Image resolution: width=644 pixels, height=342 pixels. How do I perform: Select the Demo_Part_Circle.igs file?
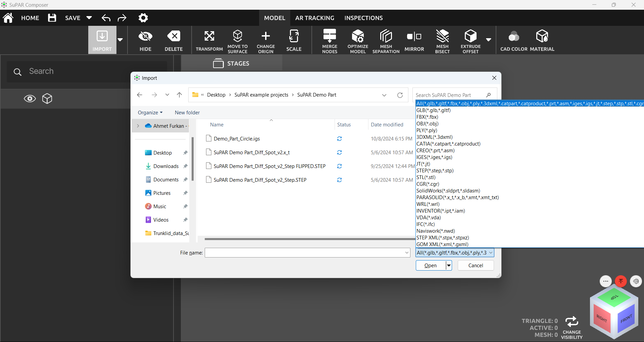click(x=237, y=139)
